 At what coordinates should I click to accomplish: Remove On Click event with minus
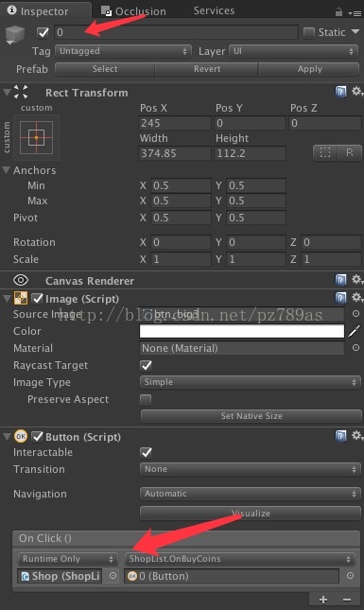point(347,600)
